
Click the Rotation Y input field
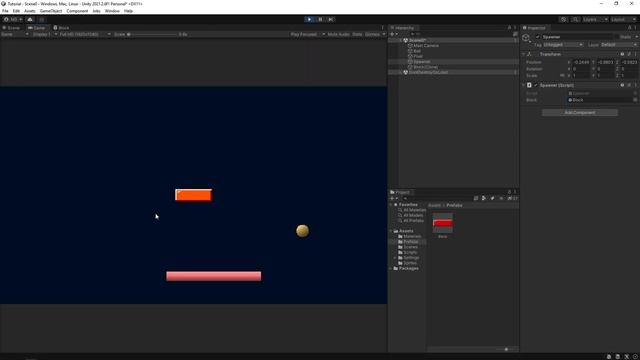click(606, 69)
